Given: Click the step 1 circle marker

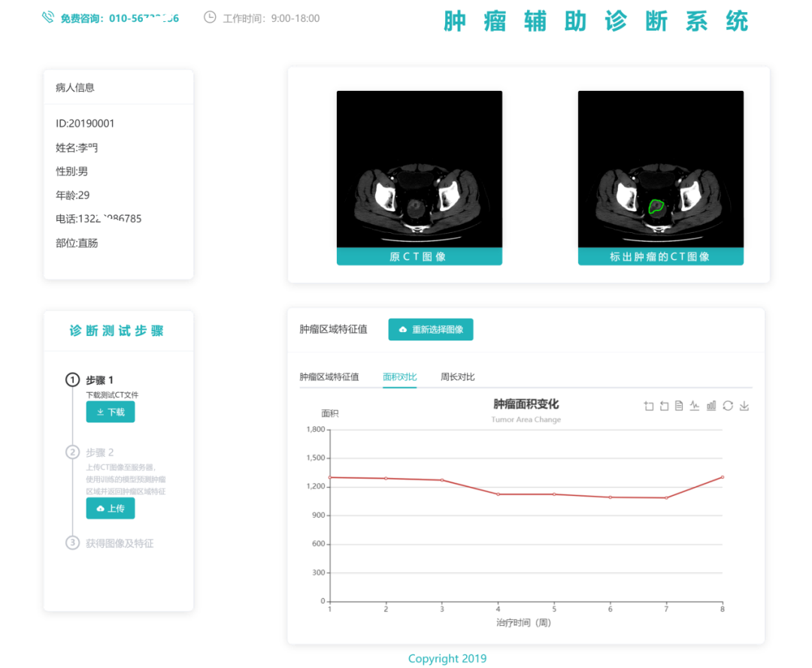Looking at the screenshot, I should click(x=72, y=379).
